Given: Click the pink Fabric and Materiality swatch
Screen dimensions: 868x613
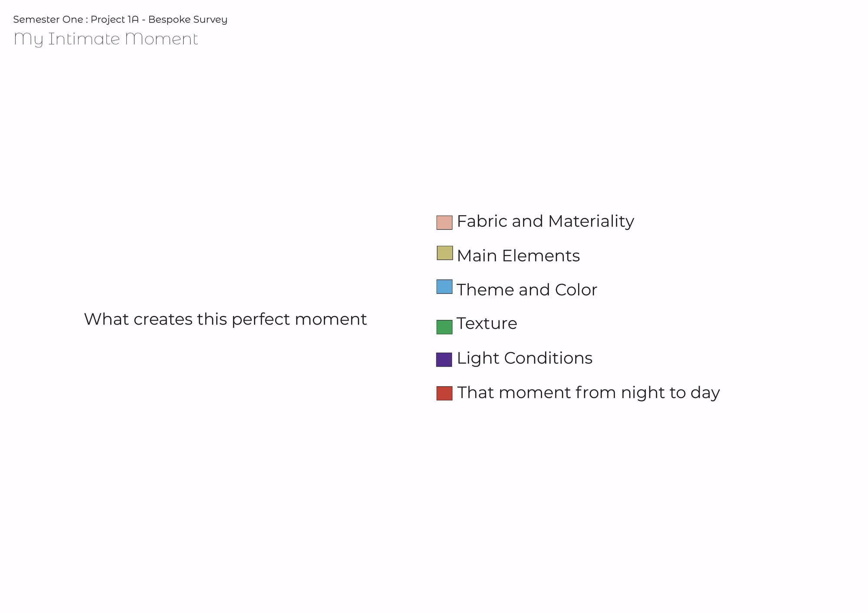Looking at the screenshot, I should point(444,223).
